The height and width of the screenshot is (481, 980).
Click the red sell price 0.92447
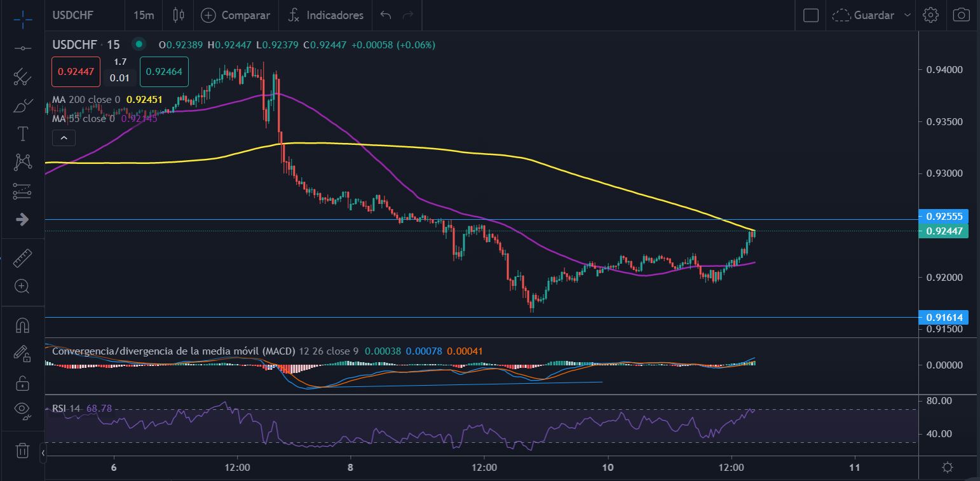76,71
